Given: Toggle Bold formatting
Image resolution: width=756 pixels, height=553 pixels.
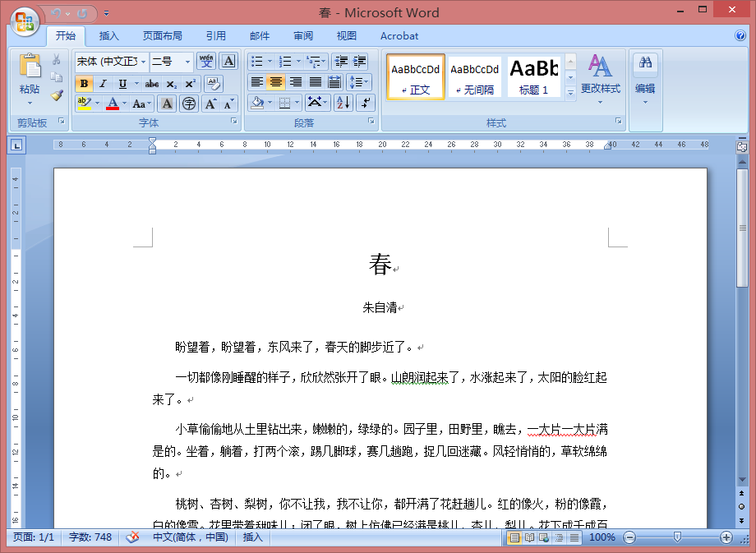Looking at the screenshot, I should coord(84,84).
